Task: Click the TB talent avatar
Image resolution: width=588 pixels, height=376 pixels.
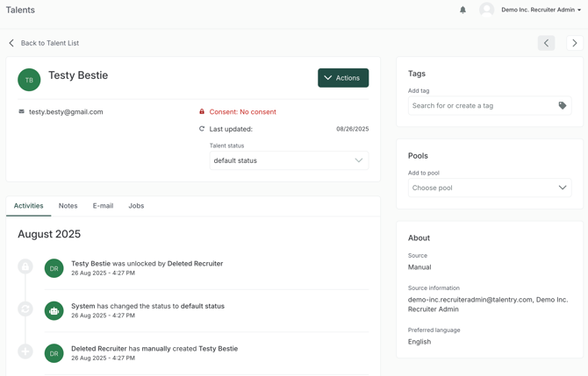Action: pyautogui.click(x=29, y=80)
